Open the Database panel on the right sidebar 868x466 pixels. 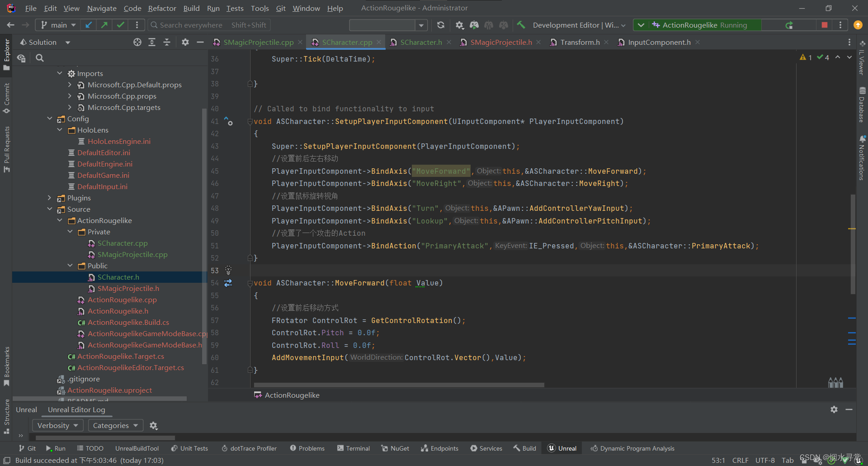tap(862, 104)
